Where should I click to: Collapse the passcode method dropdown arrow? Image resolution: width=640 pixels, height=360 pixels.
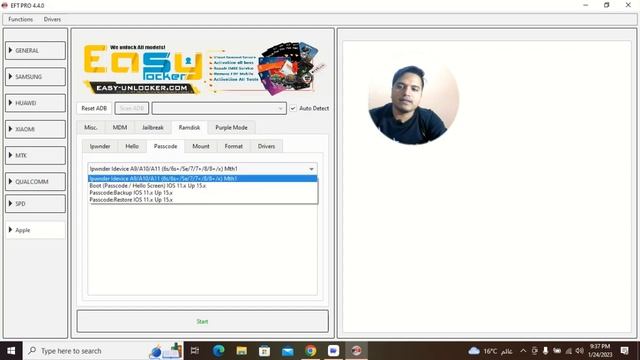(311, 169)
